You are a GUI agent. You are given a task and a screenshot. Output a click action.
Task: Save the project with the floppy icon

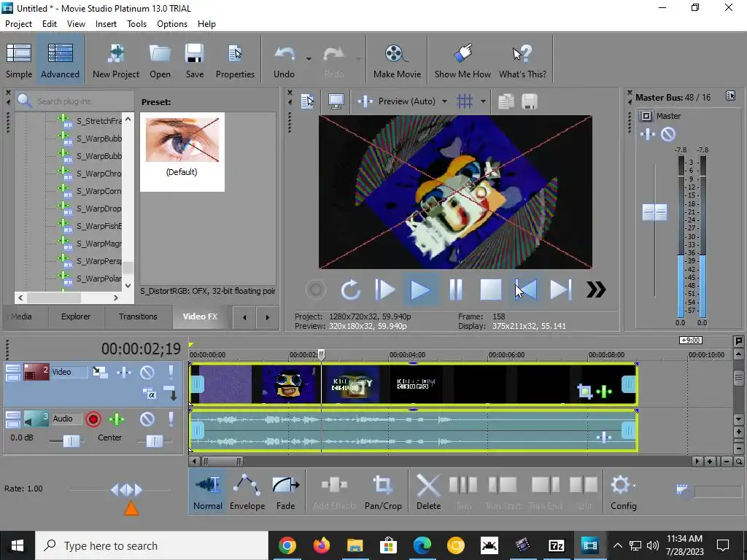(194, 60)
